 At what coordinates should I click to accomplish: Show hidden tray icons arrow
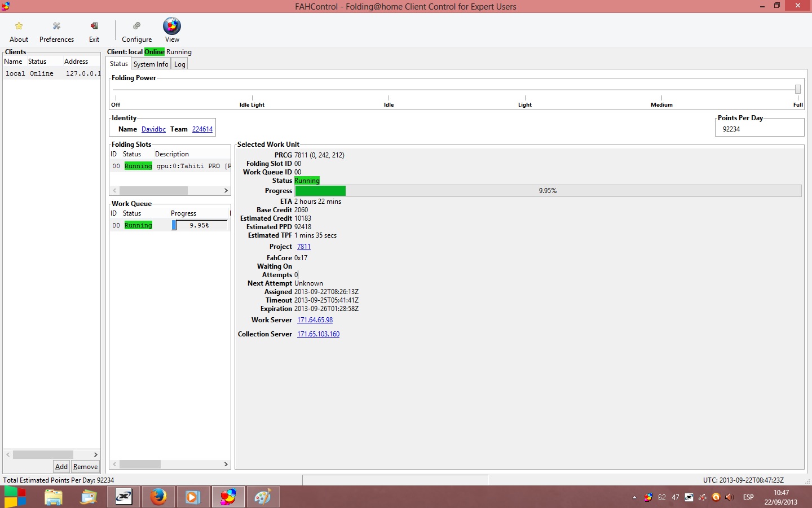click(634, 498)
